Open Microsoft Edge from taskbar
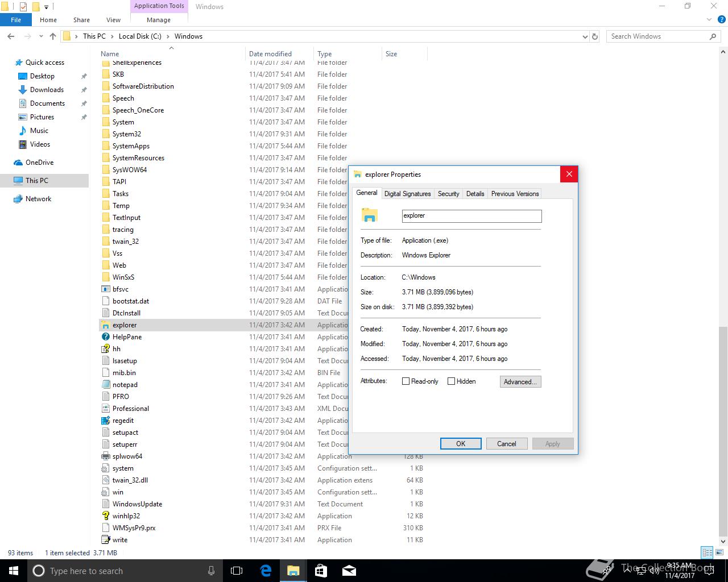Image resolution: width=728 pixels, height=582 pixels. pos(266,571)
